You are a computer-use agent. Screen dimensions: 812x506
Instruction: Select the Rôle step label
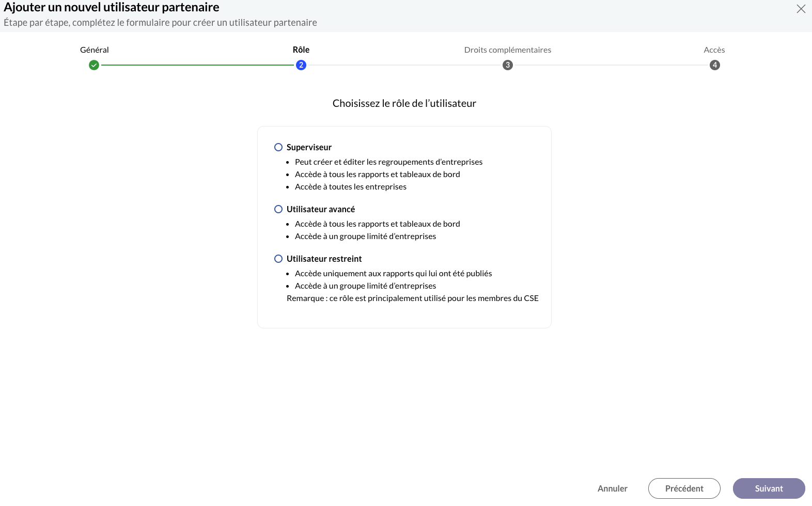click(x=301, y=50)
